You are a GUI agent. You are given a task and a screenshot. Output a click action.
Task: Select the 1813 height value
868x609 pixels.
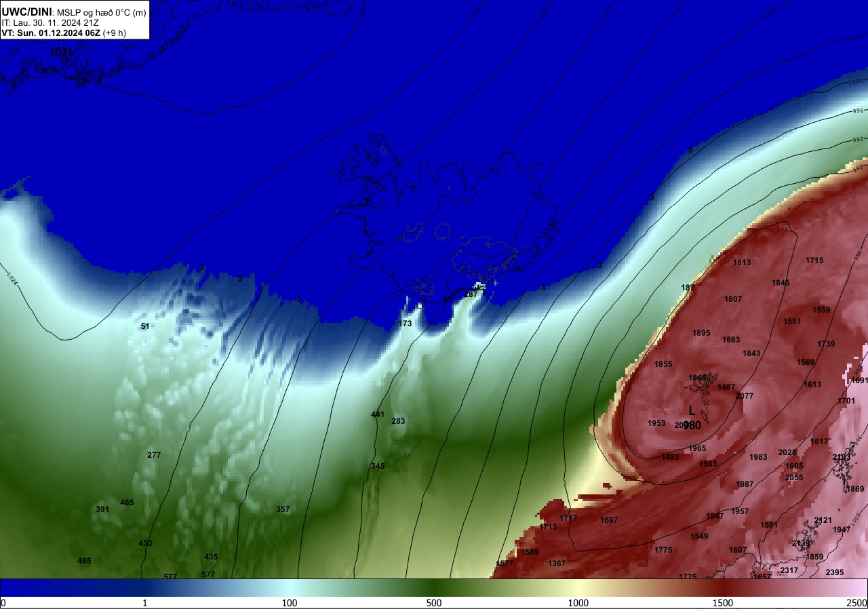click(742, 262)
